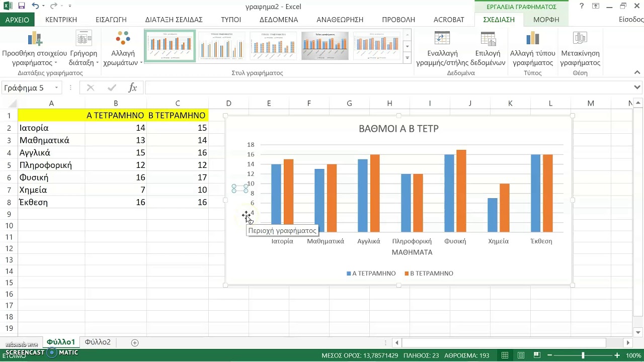Click Excel help question mark icon
The height and width of the screenshot is (362, 644).
tap(582, 6)
